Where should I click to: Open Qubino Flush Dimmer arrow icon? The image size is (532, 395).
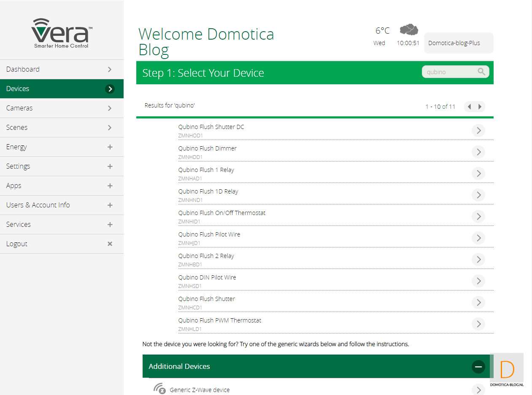point(478,152)
